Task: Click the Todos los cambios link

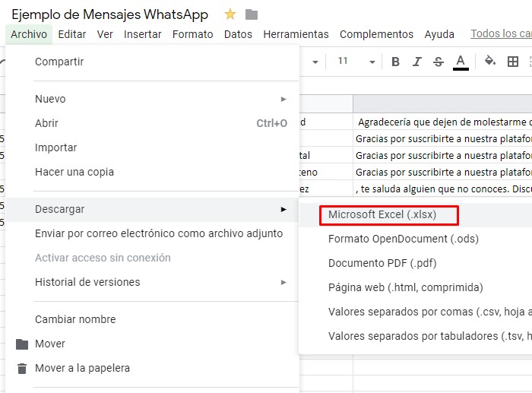Action: (501, 33)
